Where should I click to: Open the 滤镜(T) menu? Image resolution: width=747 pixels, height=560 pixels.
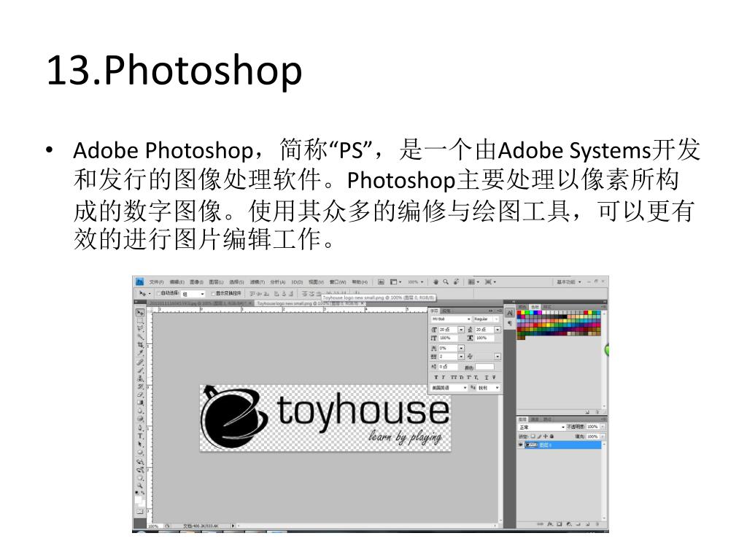pos(258,282)
